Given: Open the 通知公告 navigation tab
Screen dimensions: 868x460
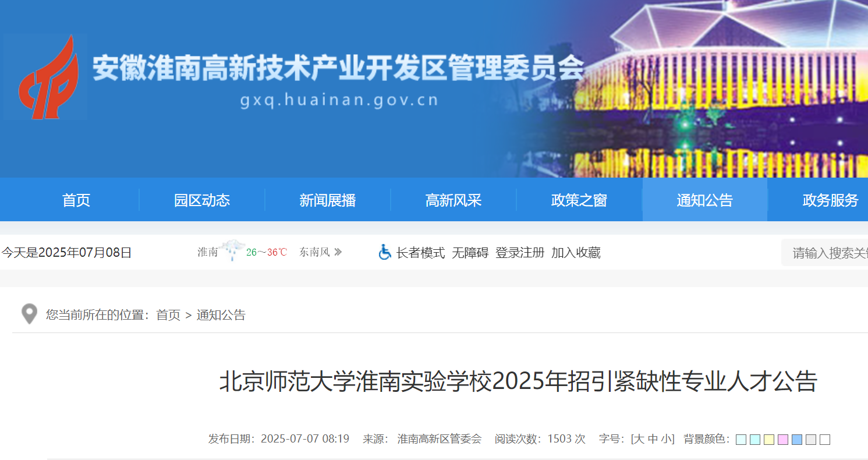Looking at the screenshot, I should tap(705, 200).
